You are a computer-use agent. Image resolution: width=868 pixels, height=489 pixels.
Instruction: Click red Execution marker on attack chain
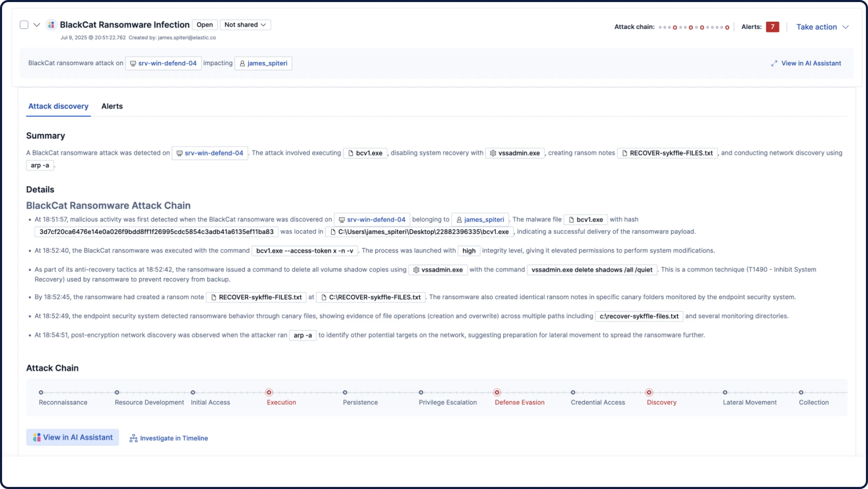(269, 392)
